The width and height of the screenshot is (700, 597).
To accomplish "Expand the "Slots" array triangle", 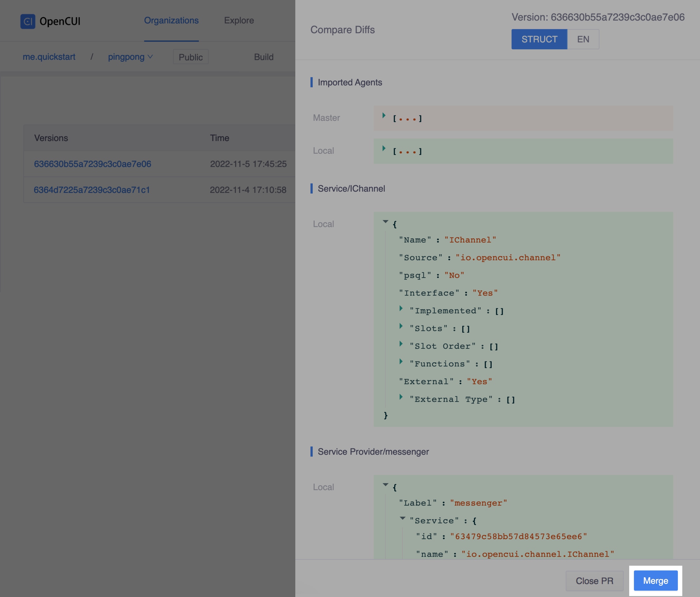I will tap(401, 326).
